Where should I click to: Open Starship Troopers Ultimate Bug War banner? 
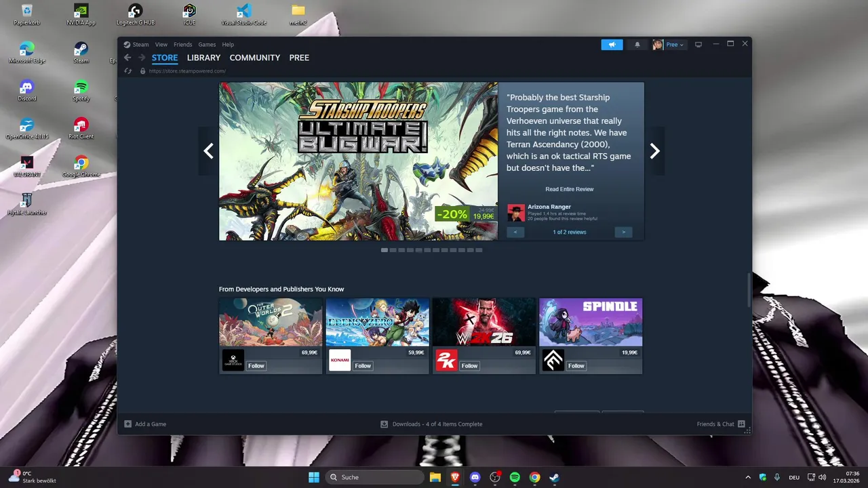pyautogui.click(x=358, y=161)
